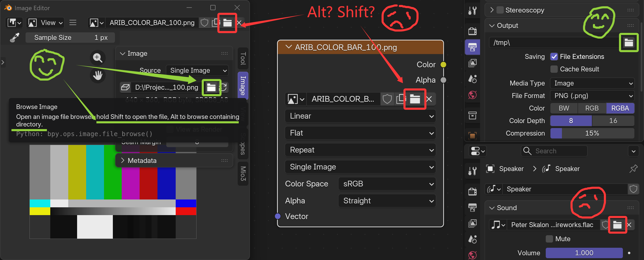Screen dimensions: 644x260
Task: Open the Linear interpolation dropdown
Action: pyautogui.click(x=360, y=116)
